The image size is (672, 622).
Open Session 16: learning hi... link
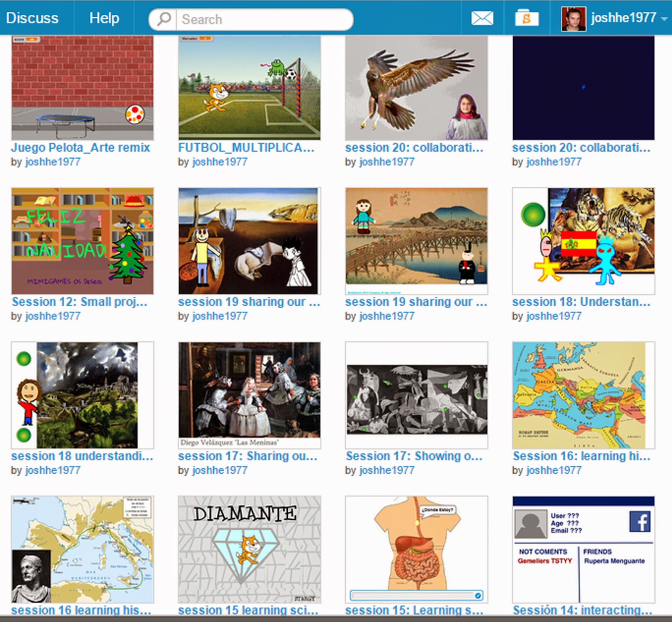pyautogui.click(x=582, y=456)
